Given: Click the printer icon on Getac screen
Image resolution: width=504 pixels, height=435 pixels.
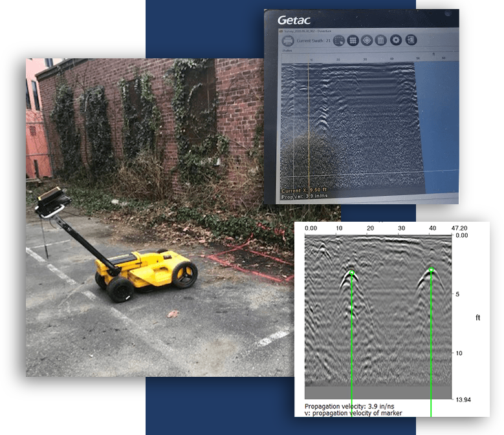Looking at the screenshot, I should (288, 41).
